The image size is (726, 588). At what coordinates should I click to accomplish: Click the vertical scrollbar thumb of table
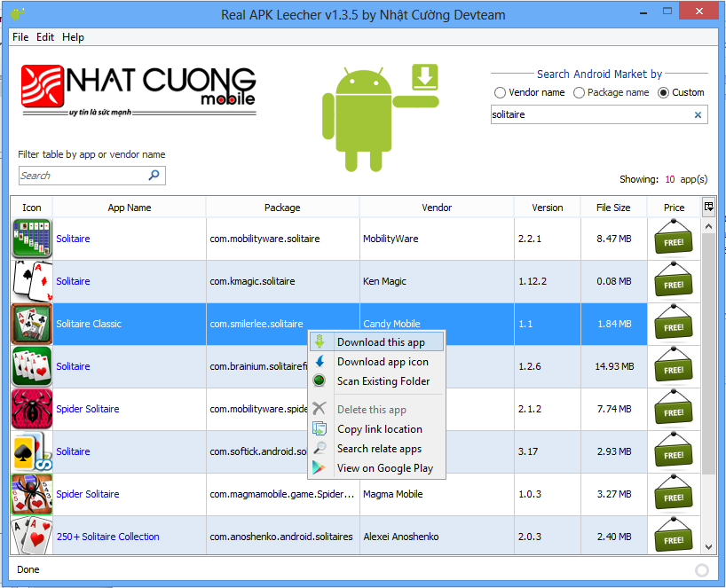point(708,354)
